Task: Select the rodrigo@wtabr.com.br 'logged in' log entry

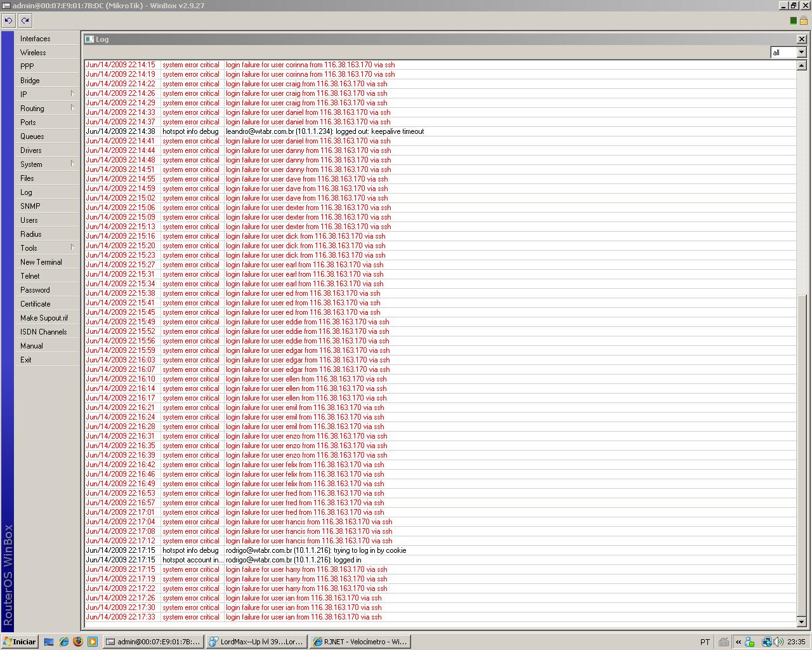Action: click(440, 560)
